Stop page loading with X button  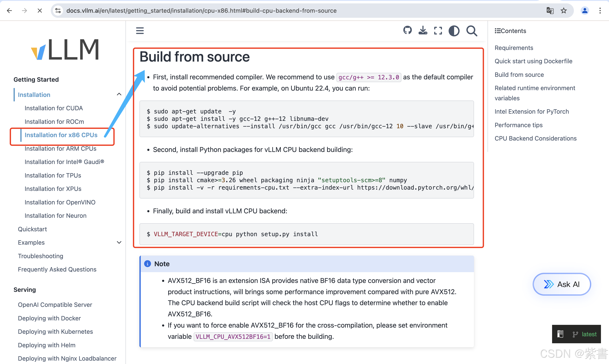[x=40, y=11]
